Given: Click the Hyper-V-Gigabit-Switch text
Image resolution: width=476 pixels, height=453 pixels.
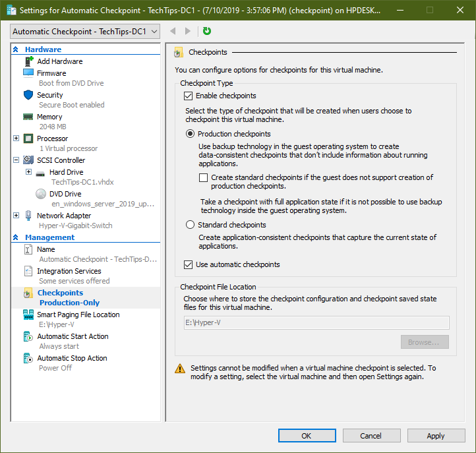Looking at the screenshot, I should pos(76,226).
